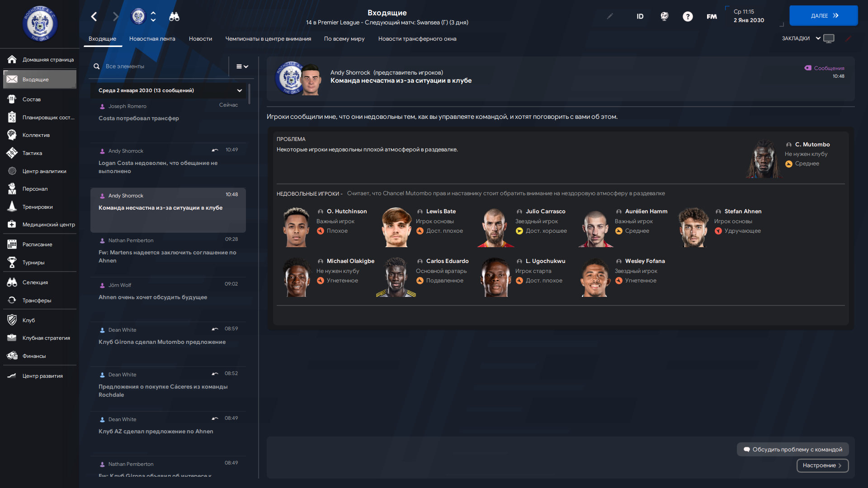This screenshot has height=488, width=868.
Task: Click the back navigation arrow
Action: coord(94,17)
